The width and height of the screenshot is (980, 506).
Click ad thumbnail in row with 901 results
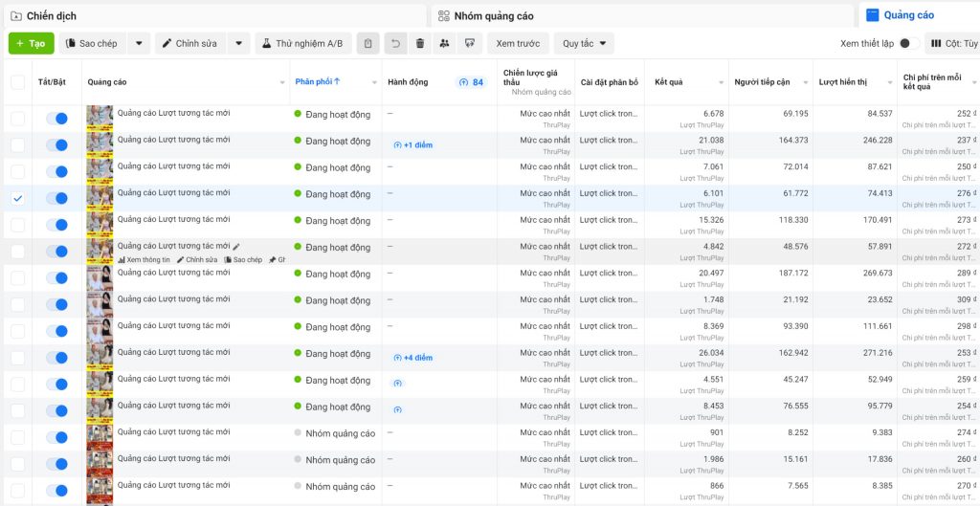(100, 437)
